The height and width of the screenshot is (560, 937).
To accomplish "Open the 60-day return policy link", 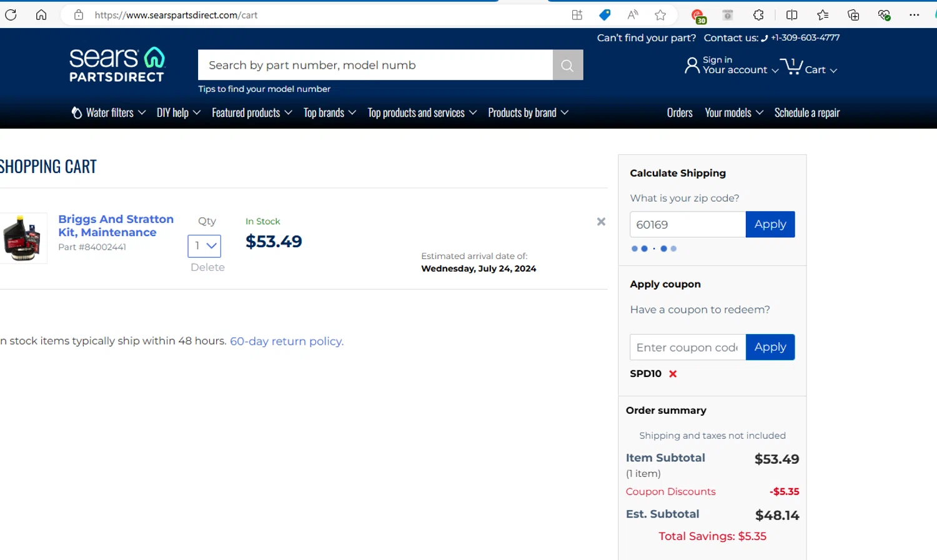I will pyautogui.click(x=287, y=341).
